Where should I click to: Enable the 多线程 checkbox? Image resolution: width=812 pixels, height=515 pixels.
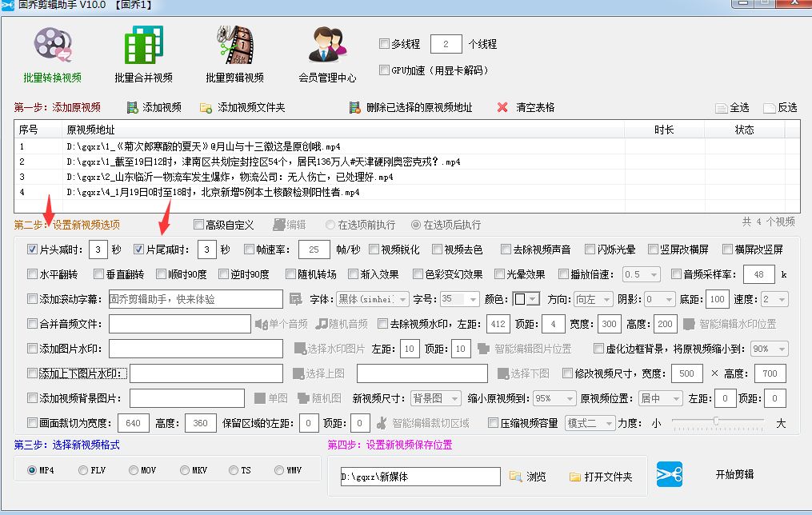tap(384, 43)
